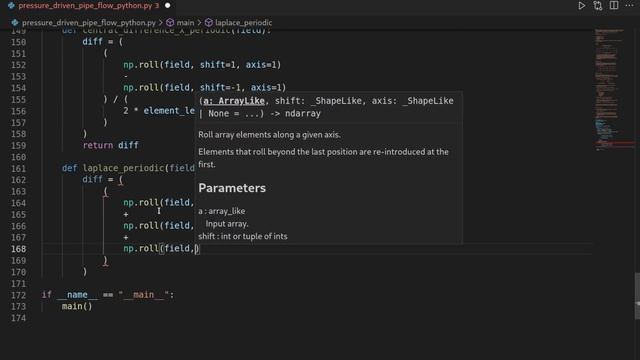Split the editor with the layout icon
Image resolution: width=640 pixels, height=360 pixels.
pos(614,5)
